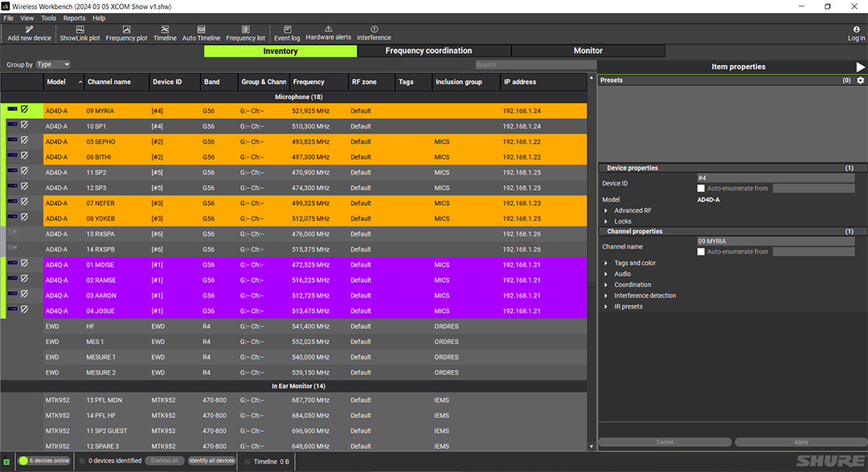Toggle the 6 devices online indicator
Screen dimensions: 868x472
tap(44, 461)
